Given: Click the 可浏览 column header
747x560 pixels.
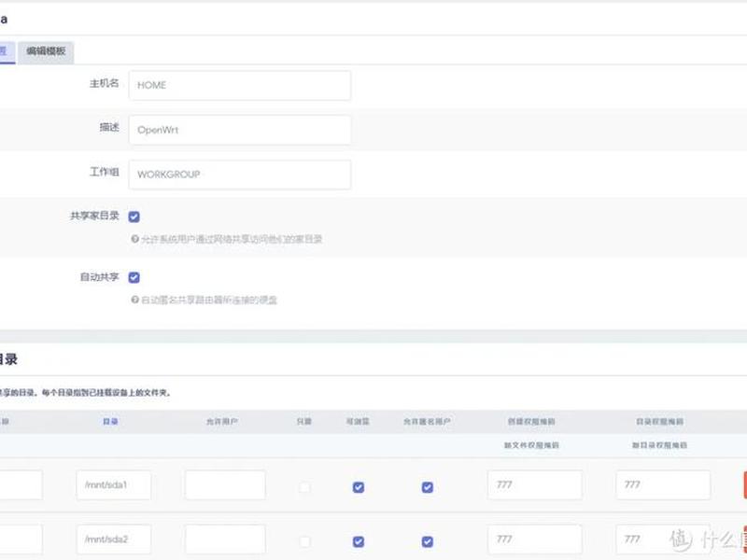Looking at the screenshot, I should pos(358,422).
